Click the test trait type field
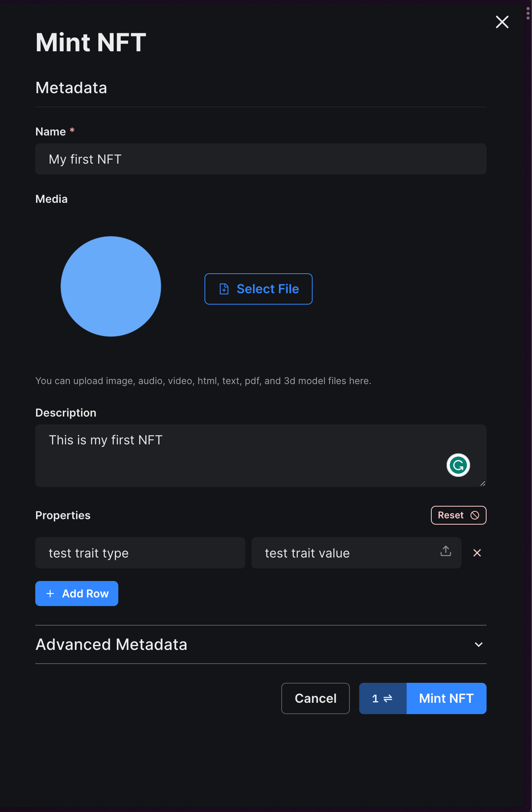 tap(140, 553)
